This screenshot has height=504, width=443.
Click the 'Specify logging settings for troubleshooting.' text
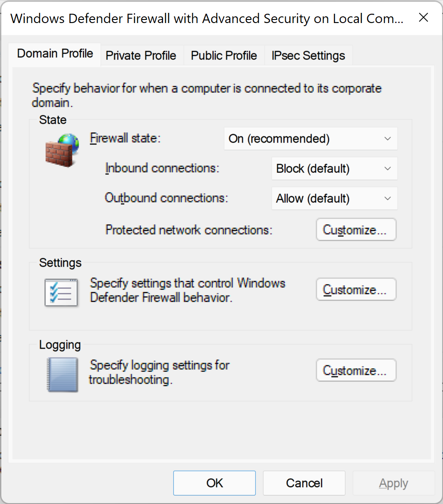[x=159, y=372]
